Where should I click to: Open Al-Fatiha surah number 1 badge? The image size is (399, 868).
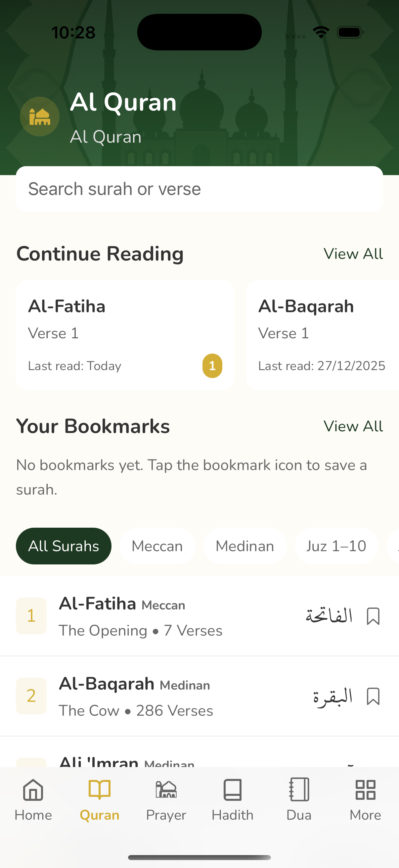coord(31,616)
